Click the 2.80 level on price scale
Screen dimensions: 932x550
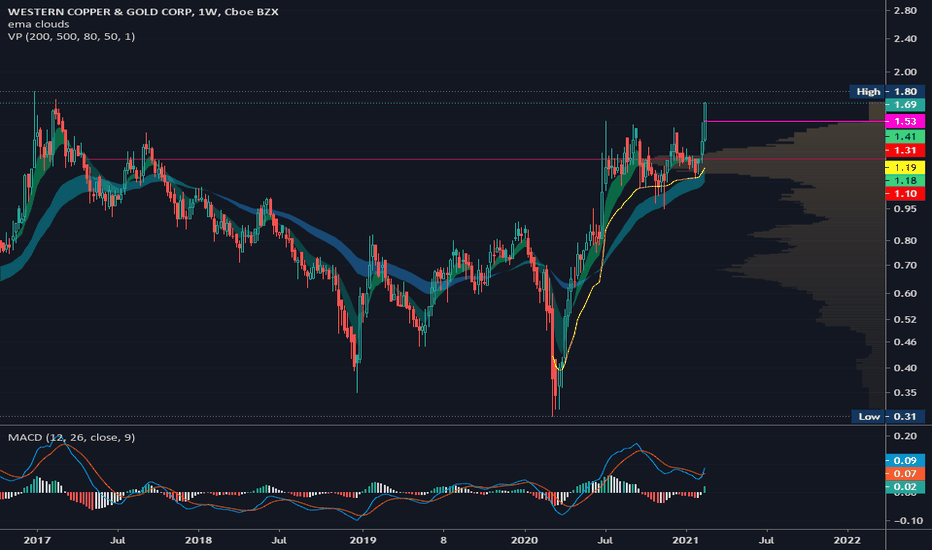(x=905, y=11)
